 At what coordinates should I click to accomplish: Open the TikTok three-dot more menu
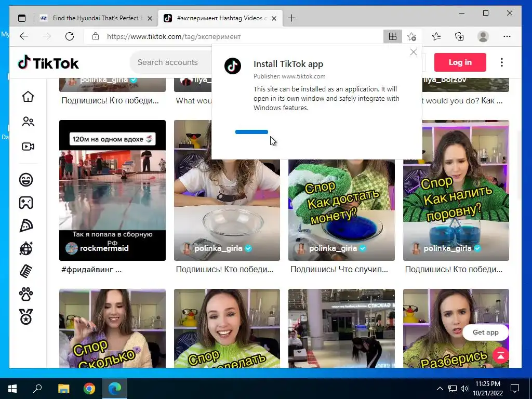pyautogui.click(x=502, y=62)
